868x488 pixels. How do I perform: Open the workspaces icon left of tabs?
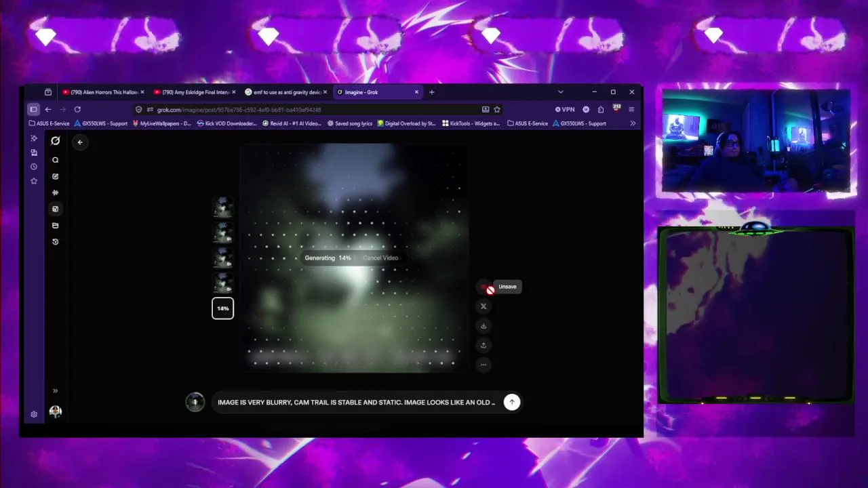point(48,92)
